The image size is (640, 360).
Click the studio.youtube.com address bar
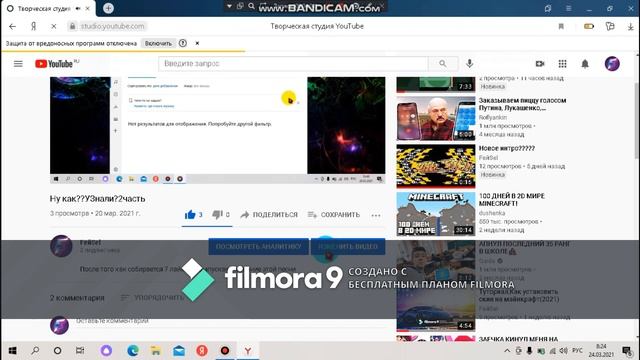(108, 26)
